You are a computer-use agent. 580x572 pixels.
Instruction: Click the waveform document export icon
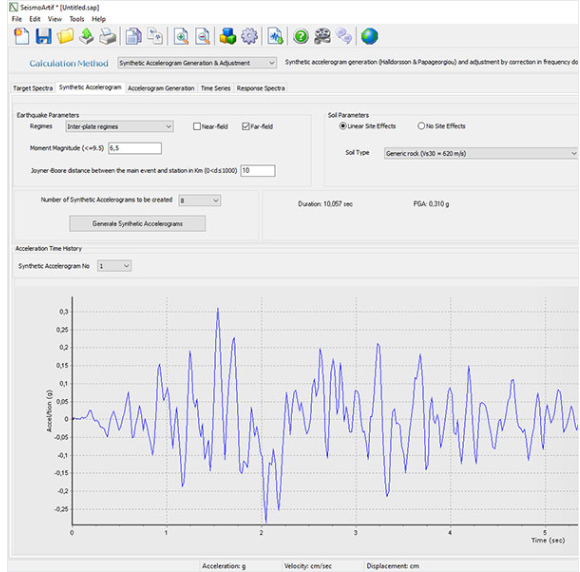click(275, 36)
